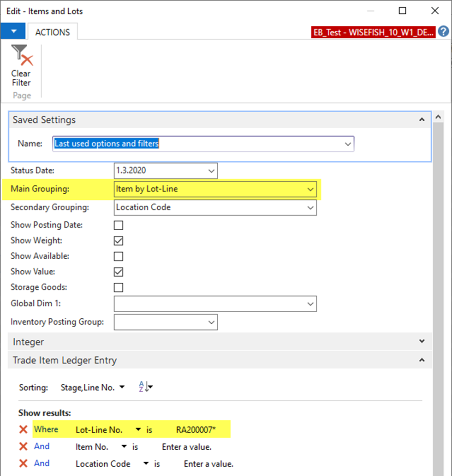Open the Secondary Grouping dropdown
Image resolution: width=452 pixels, height=476 pixels.
[x=311, y=208]
